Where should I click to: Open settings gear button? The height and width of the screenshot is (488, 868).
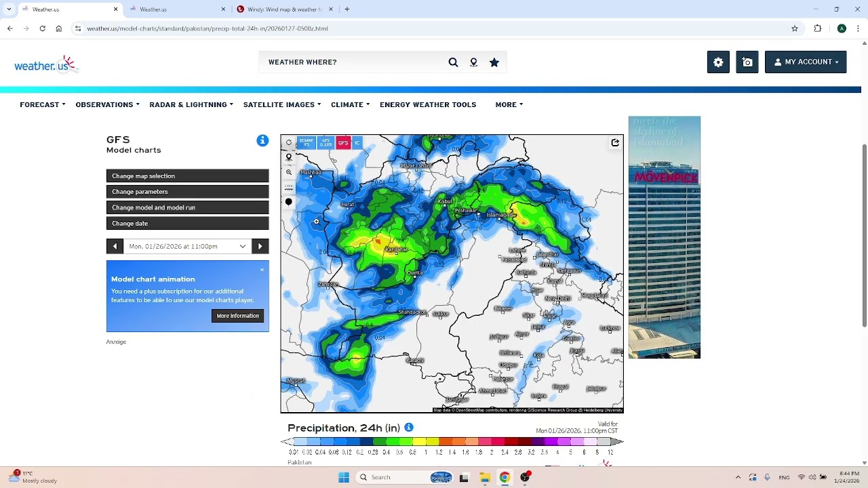tap(718, 62)
